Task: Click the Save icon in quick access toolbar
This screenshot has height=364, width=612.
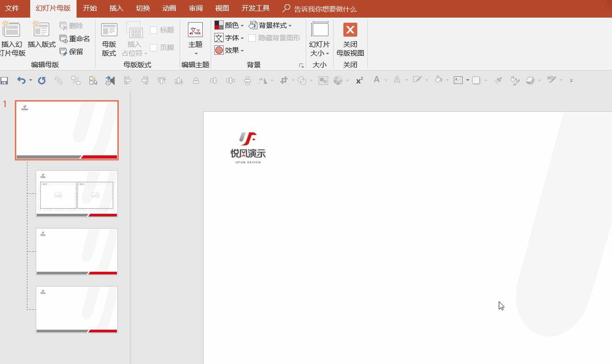Action: 4,81
